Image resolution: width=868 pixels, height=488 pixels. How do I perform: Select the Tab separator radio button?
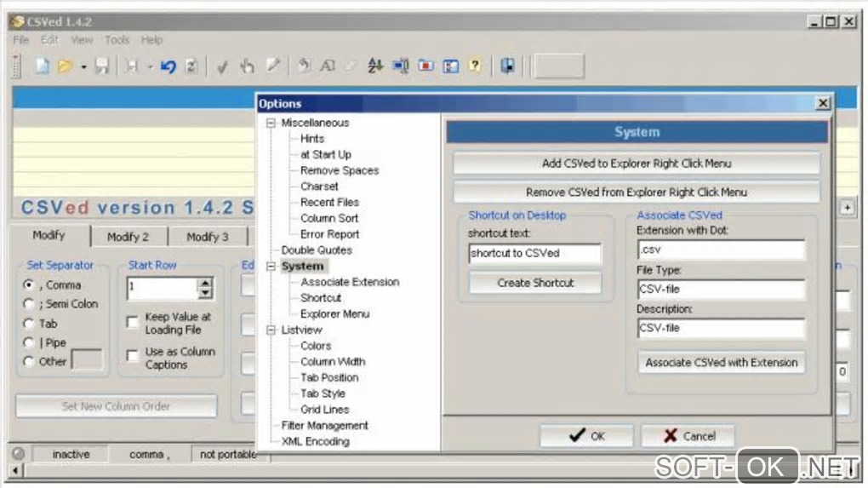click(x=29, y=324)
